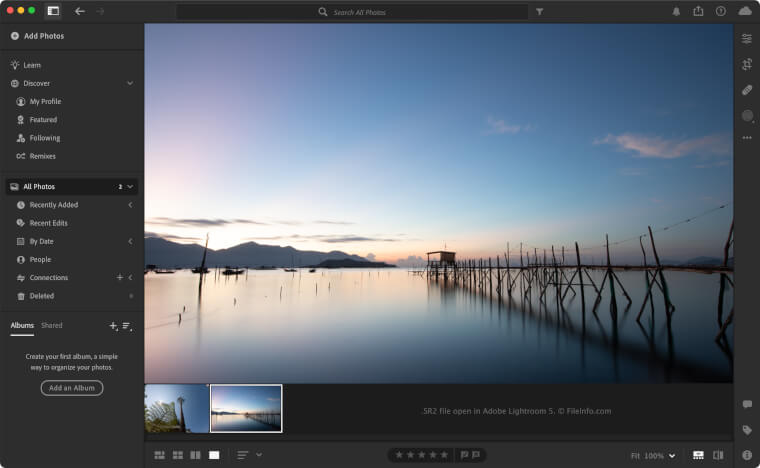Click the Add an Album button
The height and width of the screenshot is (468, 760).
point(72,388)
